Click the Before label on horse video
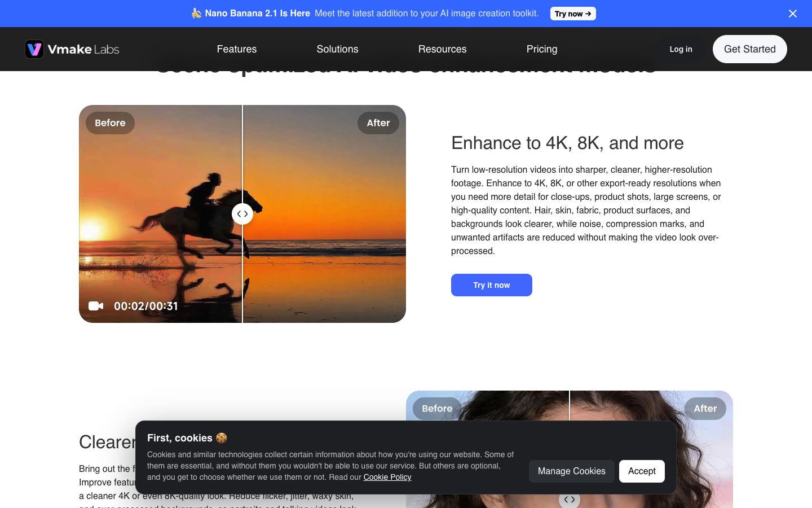Image resolution: width=812 pixels, height=508 pixels. [x=110, y=123]
